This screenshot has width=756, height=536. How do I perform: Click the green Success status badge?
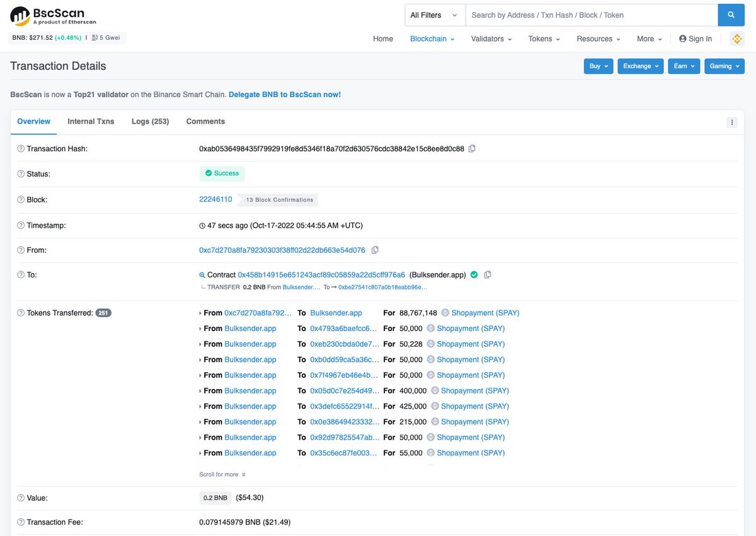pos(222,173)
